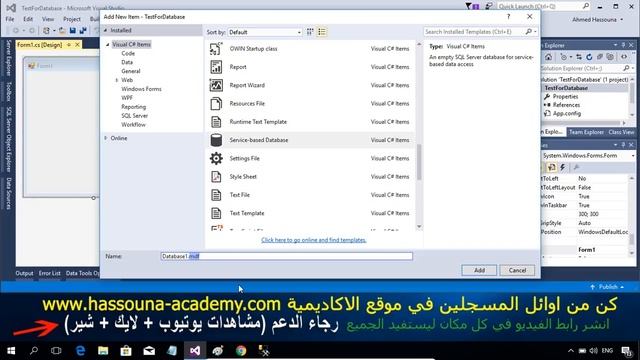Select the Data category
Image resolution: width=640 pixels, height=360 pixels.
click(x=127, y=62)
